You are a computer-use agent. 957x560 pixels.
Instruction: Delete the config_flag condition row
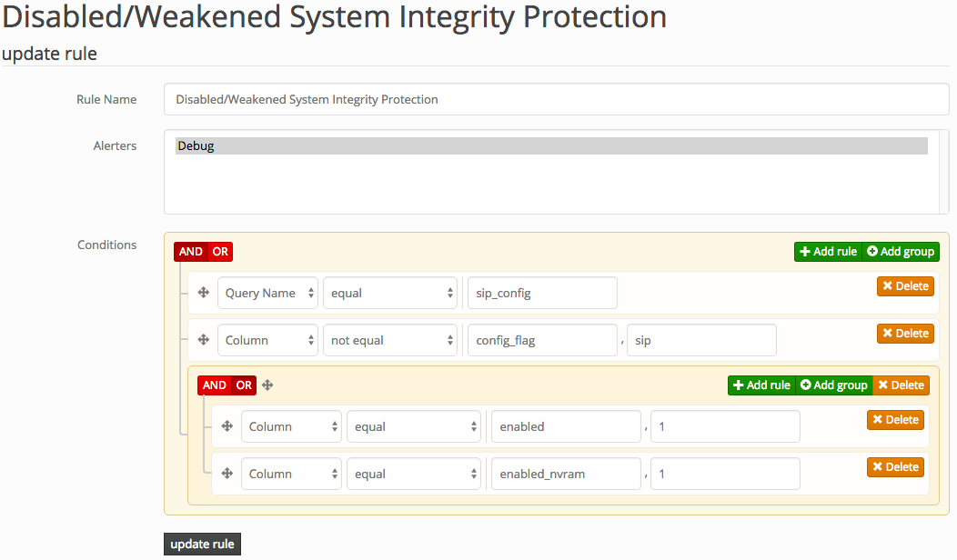pyautogui.click(x=905, y=333)
